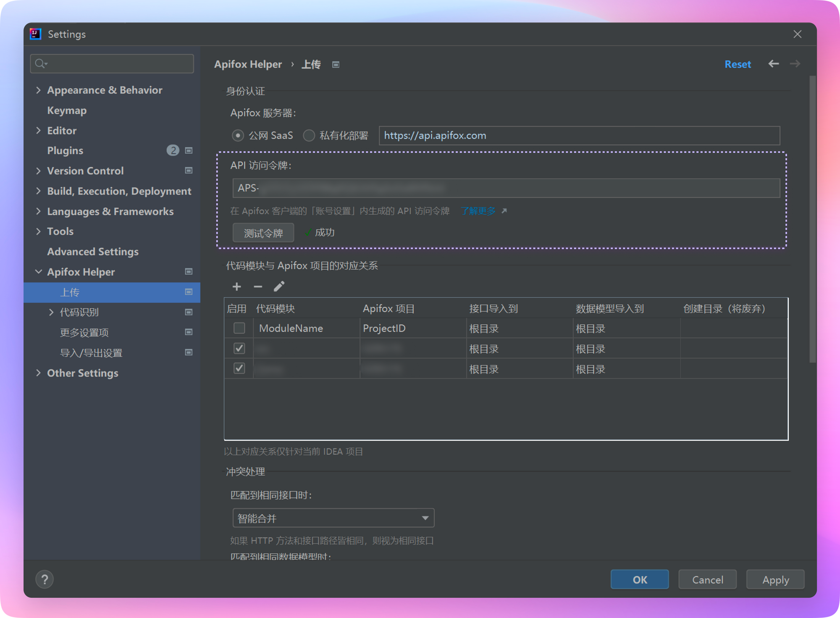840x618 pixels.
Task: Click the help question mark button
Action: tap(45, 579)
